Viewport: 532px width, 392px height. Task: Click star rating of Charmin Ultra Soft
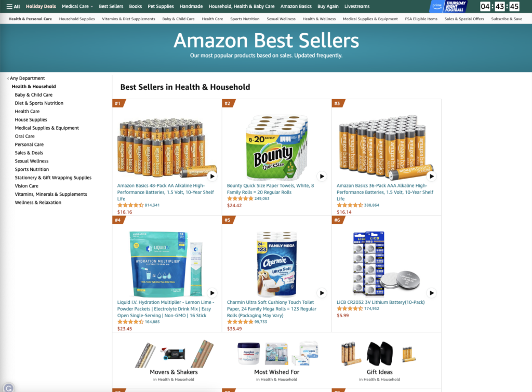[x=240, y=322]
